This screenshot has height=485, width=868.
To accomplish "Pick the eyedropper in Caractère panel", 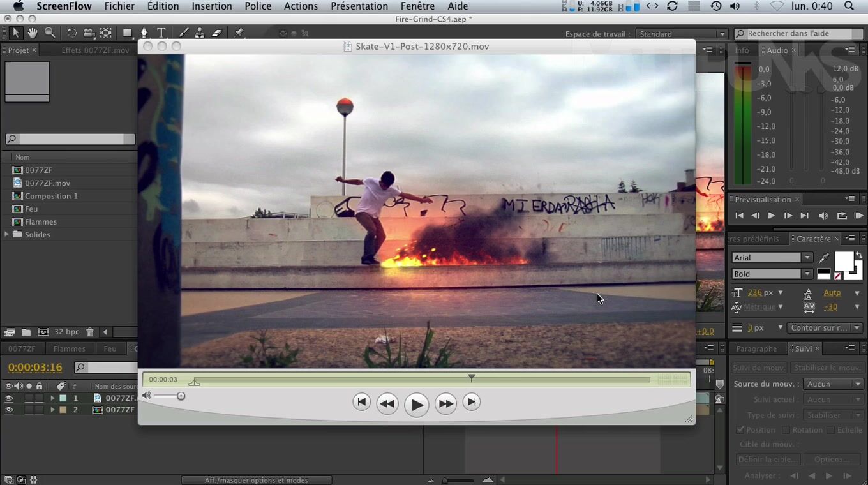I will point(824,258).
